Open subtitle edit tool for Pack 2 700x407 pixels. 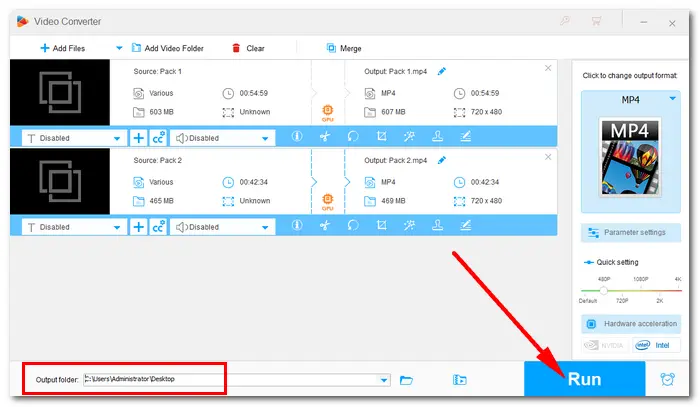(x=466, y=225)
